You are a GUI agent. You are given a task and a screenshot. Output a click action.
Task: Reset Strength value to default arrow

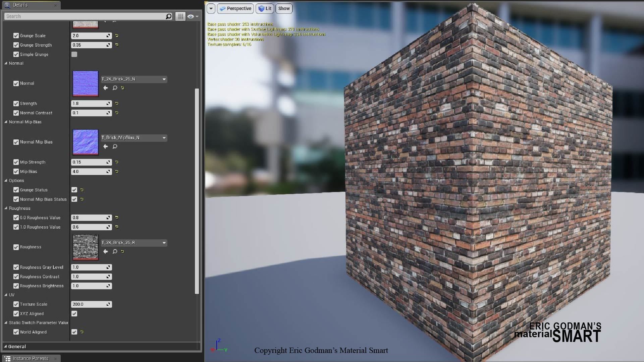pos(117,104)
